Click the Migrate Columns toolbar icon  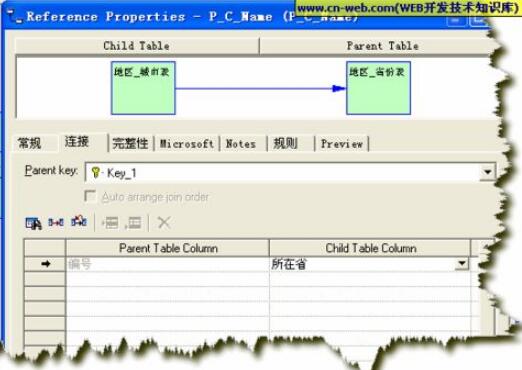[79, 222]
